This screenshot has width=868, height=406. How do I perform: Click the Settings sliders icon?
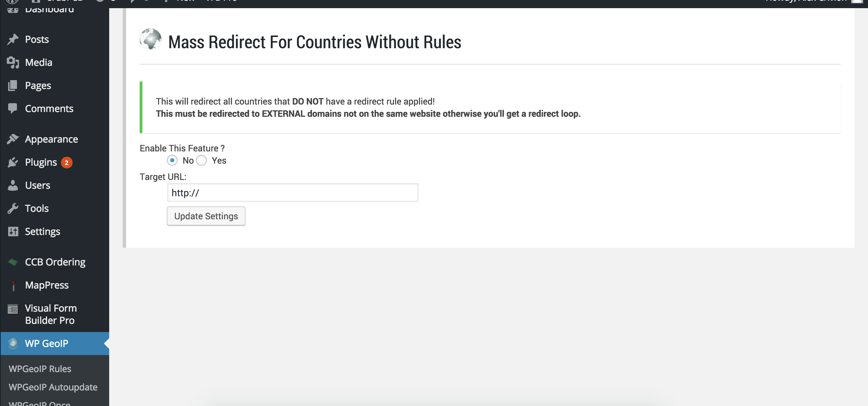[x=13, y=232]
